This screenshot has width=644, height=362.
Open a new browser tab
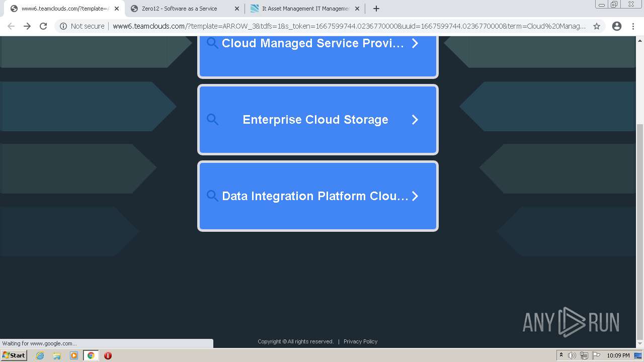click(x=376, y=9)
